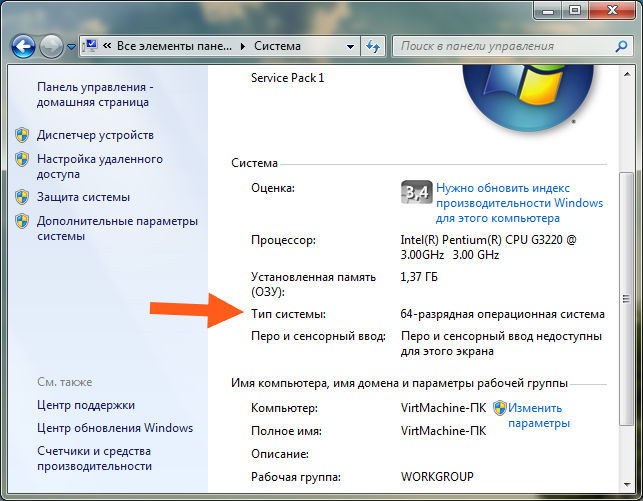Select the Все элементы панели breadcrumb item
Image resolution: width=643 pixels, height=501 pixels.
click(174, 46)
